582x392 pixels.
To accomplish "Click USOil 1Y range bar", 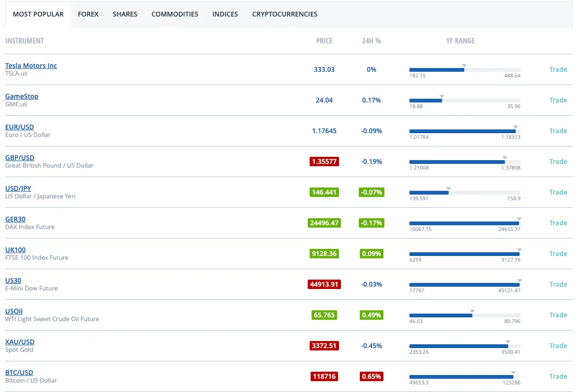I will point(465,315).
